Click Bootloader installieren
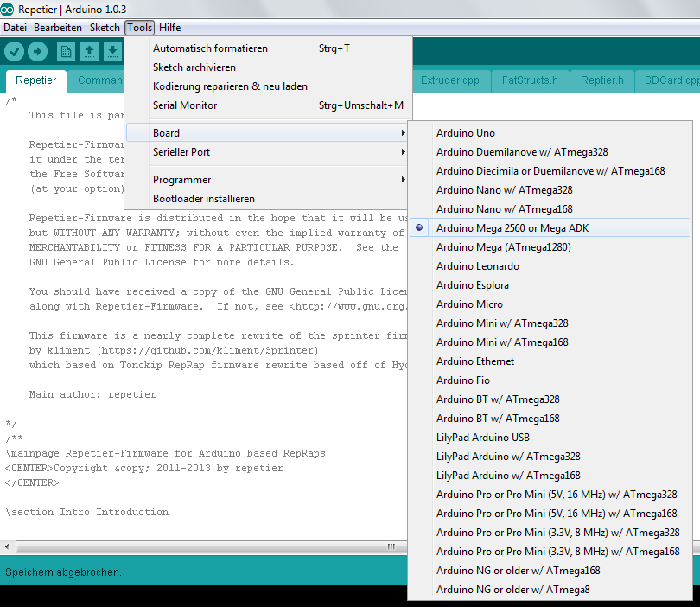Viewport: 700px width, 607px height. coord(203,199)
